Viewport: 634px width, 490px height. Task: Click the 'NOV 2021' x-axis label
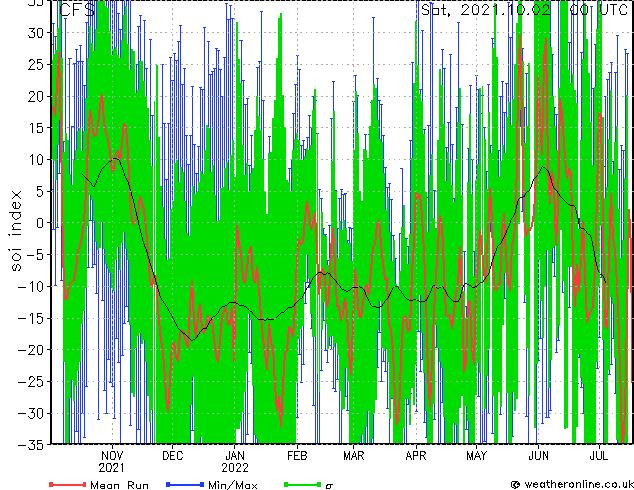point(112,462)
